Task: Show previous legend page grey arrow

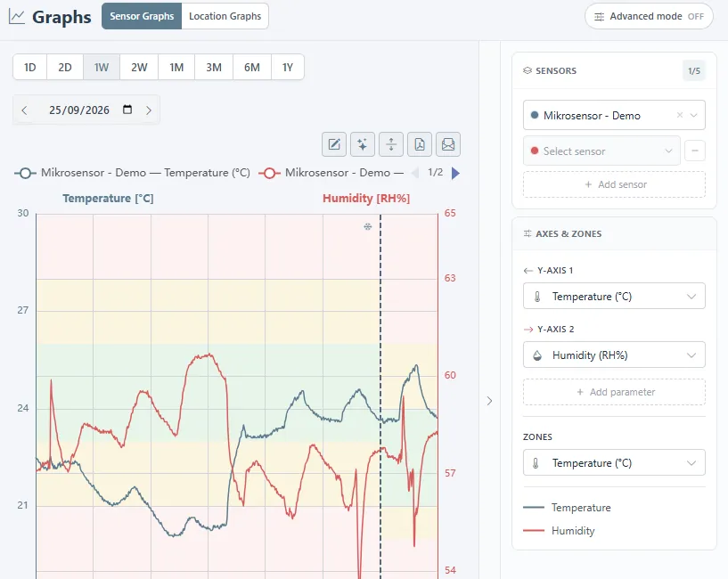Action: point(414,173)
